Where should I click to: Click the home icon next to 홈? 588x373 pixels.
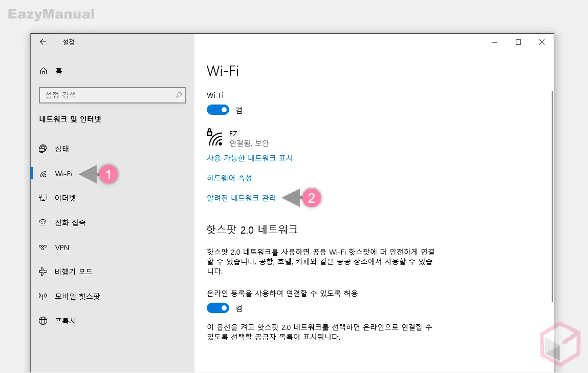coord(43,71)
